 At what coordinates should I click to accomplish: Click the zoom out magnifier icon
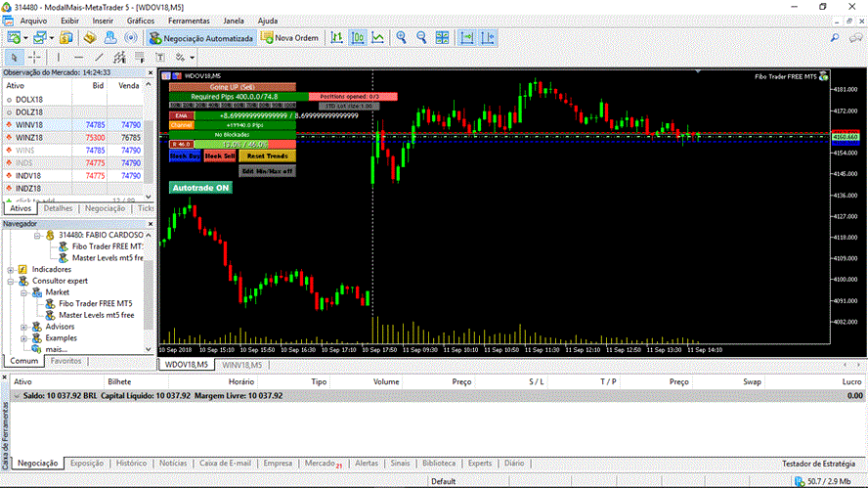tap(421, 38)
